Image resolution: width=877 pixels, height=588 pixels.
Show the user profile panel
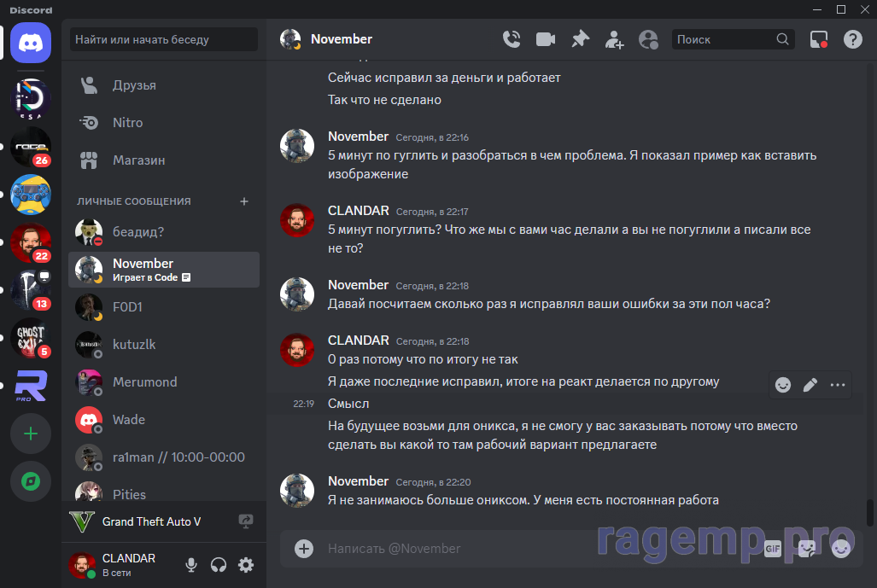point(649,39)
